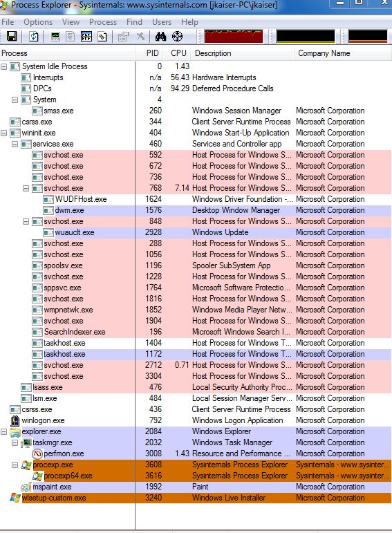Click the smss.exe process icon
Screen dimensions: 392x533
coord(37,111)
